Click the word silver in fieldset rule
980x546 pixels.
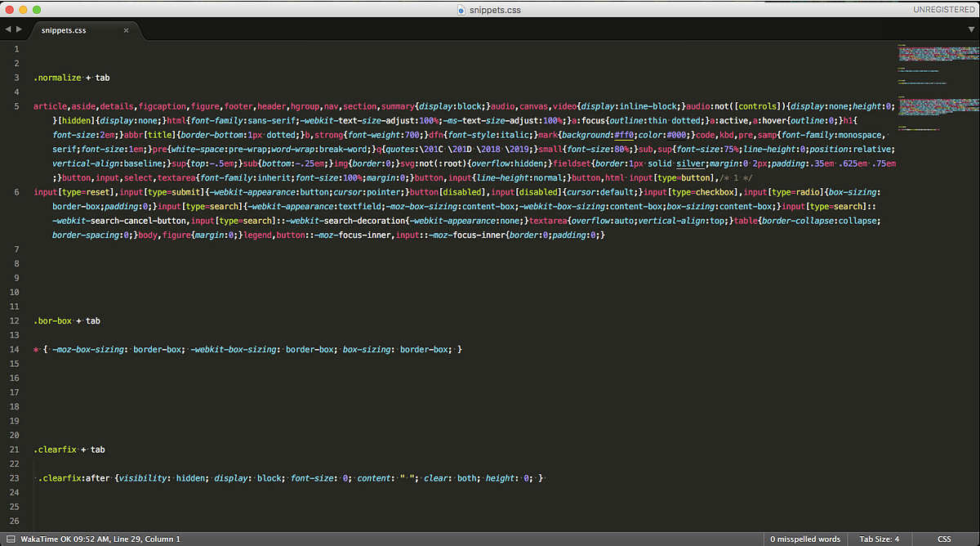click(x=690, y=163)
